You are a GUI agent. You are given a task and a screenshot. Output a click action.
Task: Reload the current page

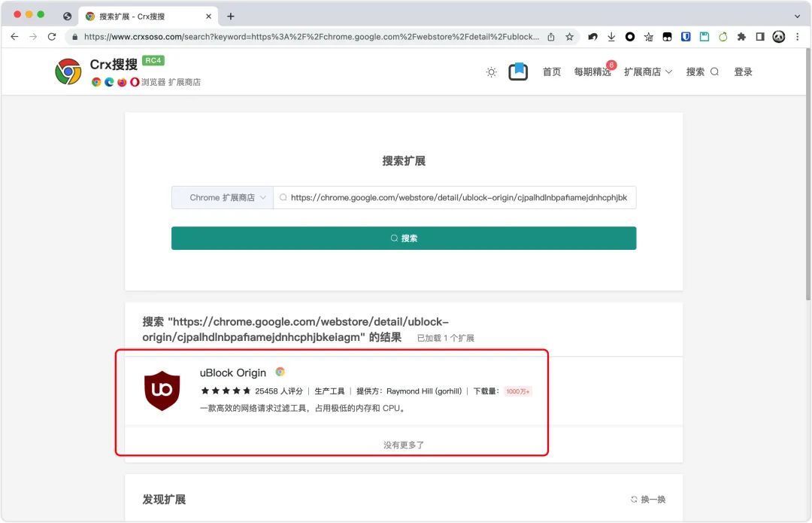pyautogui.click(x=52, y=37)
